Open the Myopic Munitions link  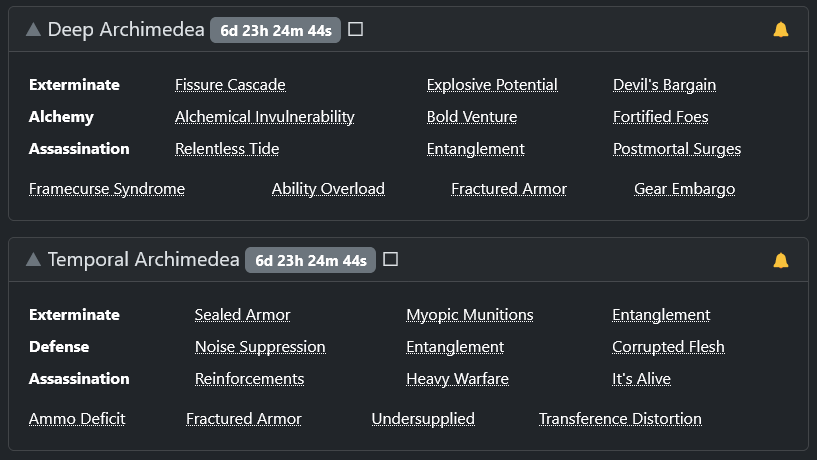[469, 315]
